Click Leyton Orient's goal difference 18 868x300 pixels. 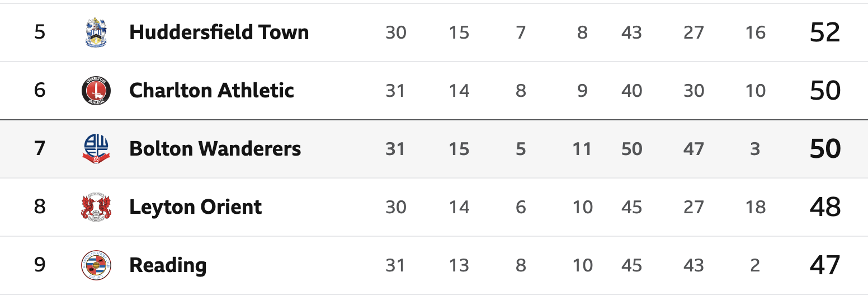pos(755,207)
